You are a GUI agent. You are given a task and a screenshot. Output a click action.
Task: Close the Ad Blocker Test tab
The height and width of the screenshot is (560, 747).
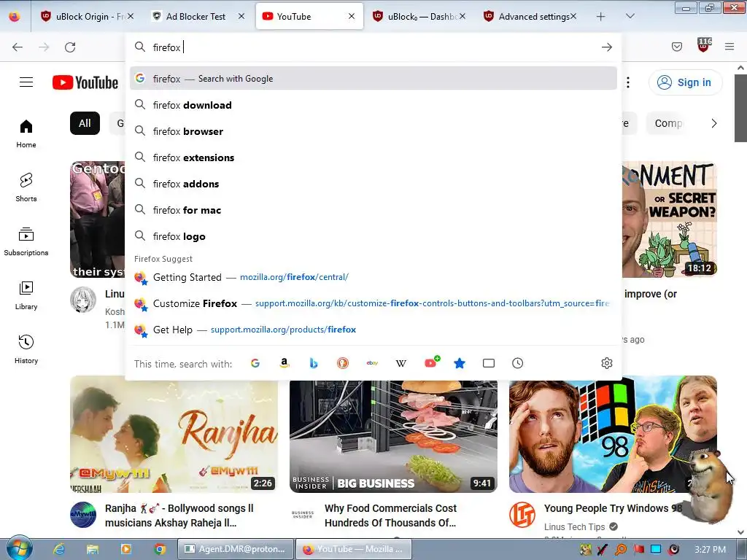click(241, 16)
